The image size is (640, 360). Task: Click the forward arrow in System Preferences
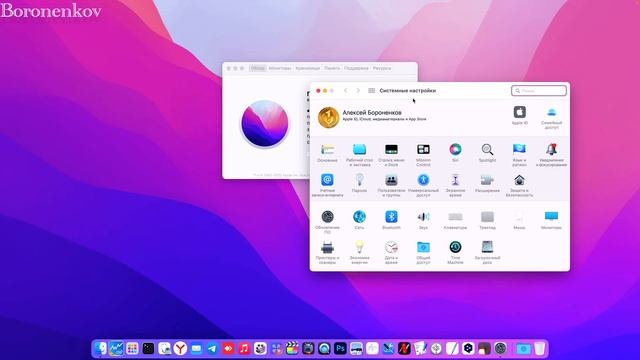358,91
